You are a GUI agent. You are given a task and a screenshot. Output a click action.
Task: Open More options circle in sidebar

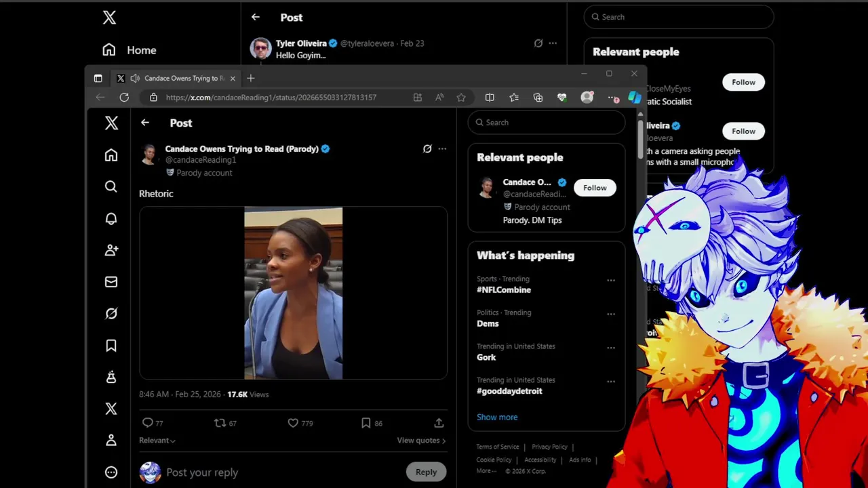coord(111,472)
